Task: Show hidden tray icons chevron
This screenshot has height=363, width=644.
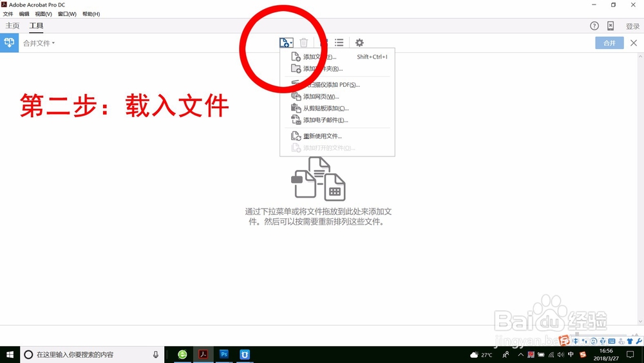Action: pyautogui.click(x=520, y=355)
